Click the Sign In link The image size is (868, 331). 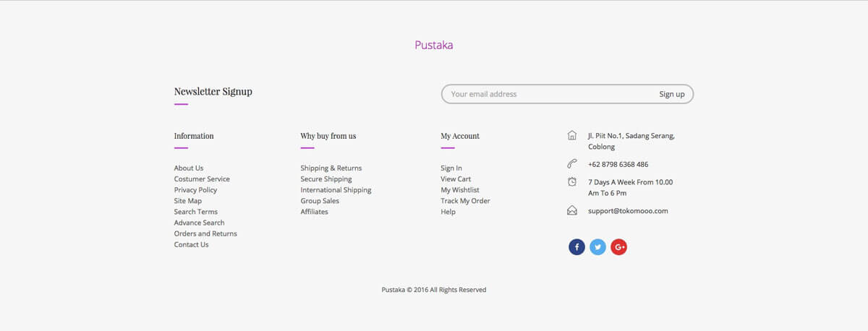click(x=451, y=168)
